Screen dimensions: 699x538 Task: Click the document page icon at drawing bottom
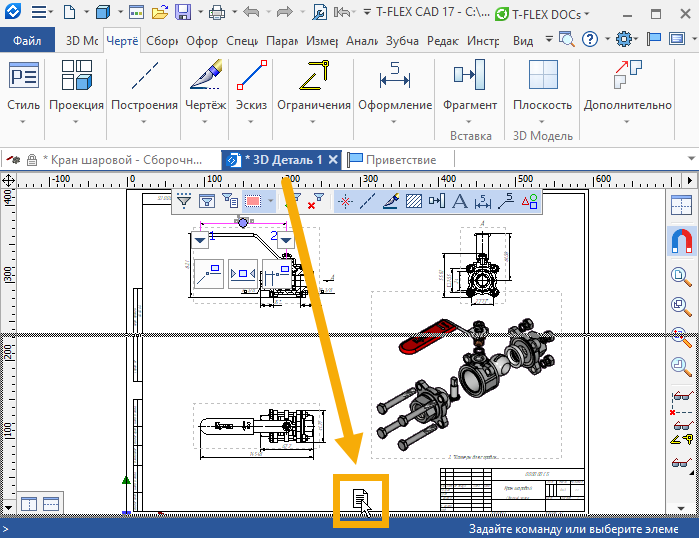pyautogui.click(x=361, y=500)
